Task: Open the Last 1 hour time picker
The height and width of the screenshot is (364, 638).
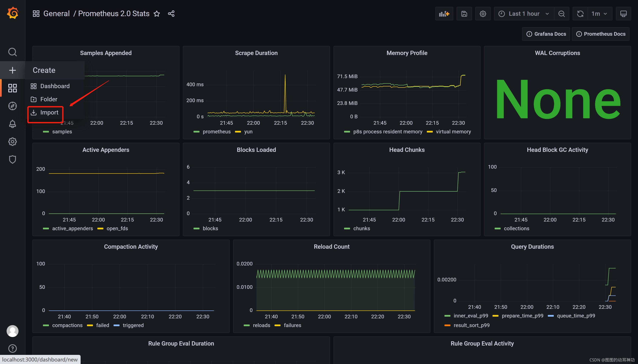Action: [524, 14]
